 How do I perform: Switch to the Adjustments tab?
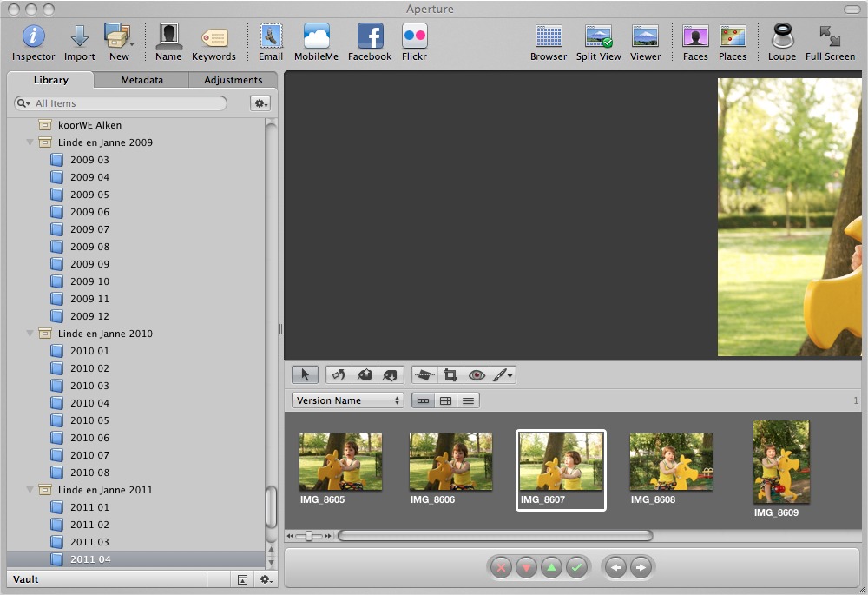233,80
